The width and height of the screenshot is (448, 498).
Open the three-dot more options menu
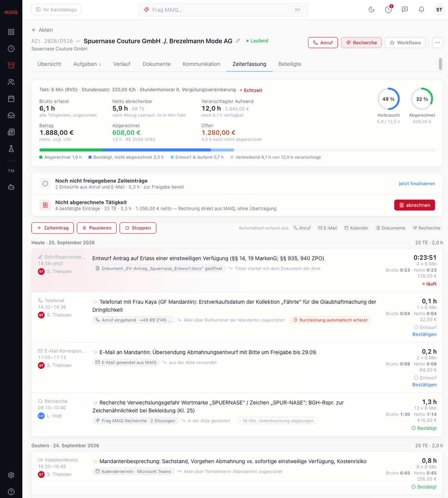(438, 43)
